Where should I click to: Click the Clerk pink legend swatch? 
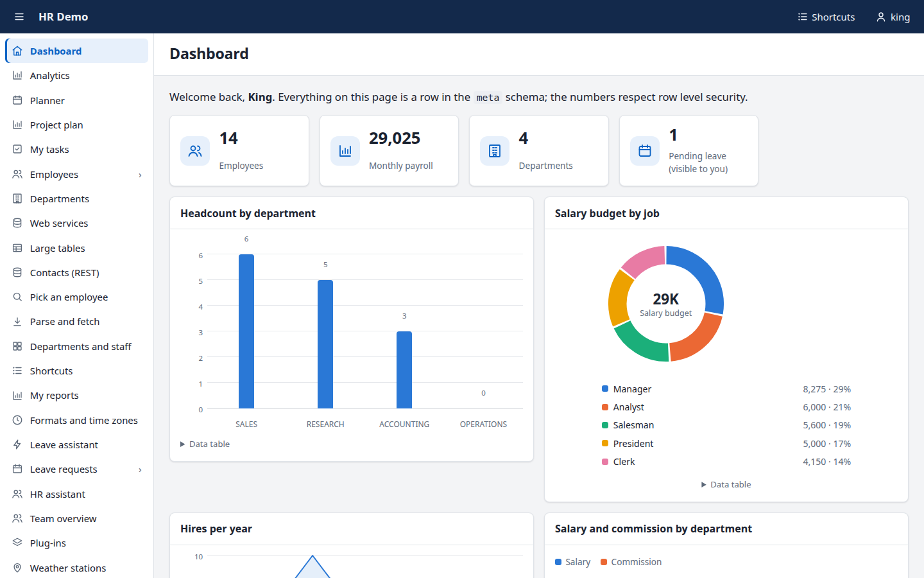click(605, 462)
